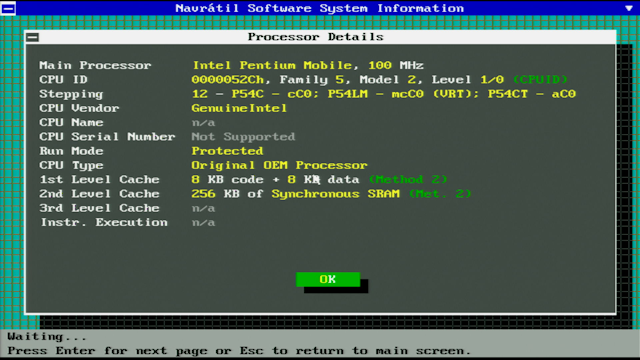Select the Main Processor label

point(95,65)
